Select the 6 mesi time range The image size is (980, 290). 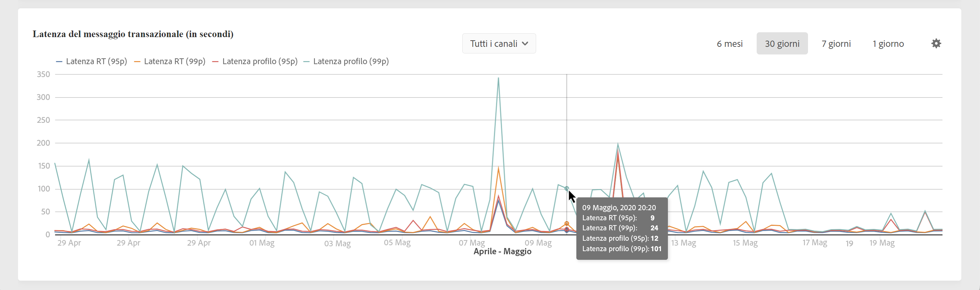tap(729, 44)
